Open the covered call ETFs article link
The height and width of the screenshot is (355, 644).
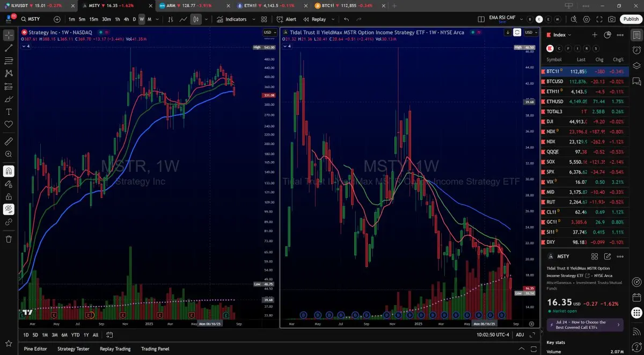point(584,324)
